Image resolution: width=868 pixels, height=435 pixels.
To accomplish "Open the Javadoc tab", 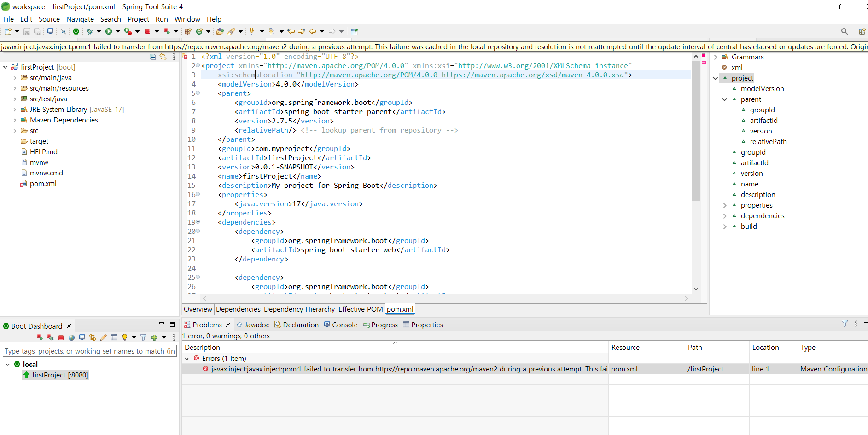I will [253, 325].
